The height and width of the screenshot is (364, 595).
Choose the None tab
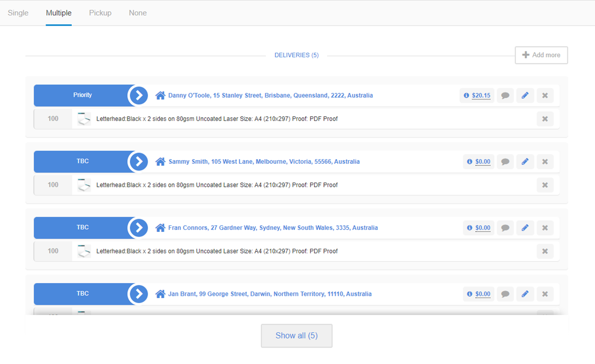click(x=138, y=13)
